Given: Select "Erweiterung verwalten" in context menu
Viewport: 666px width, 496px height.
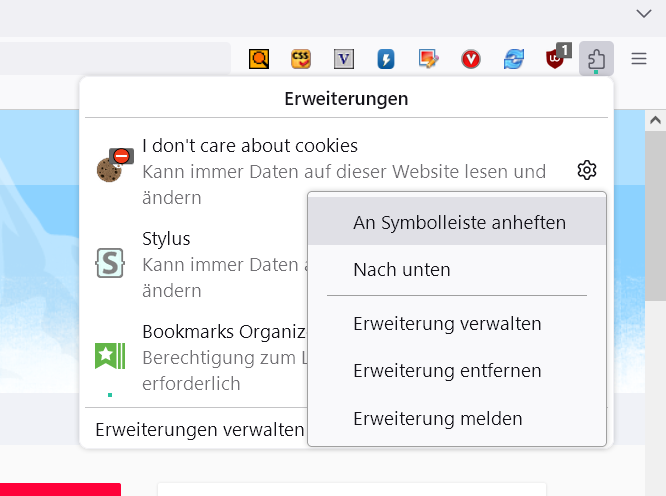Looking at the screenshot, I should click(x=447, y=324).
